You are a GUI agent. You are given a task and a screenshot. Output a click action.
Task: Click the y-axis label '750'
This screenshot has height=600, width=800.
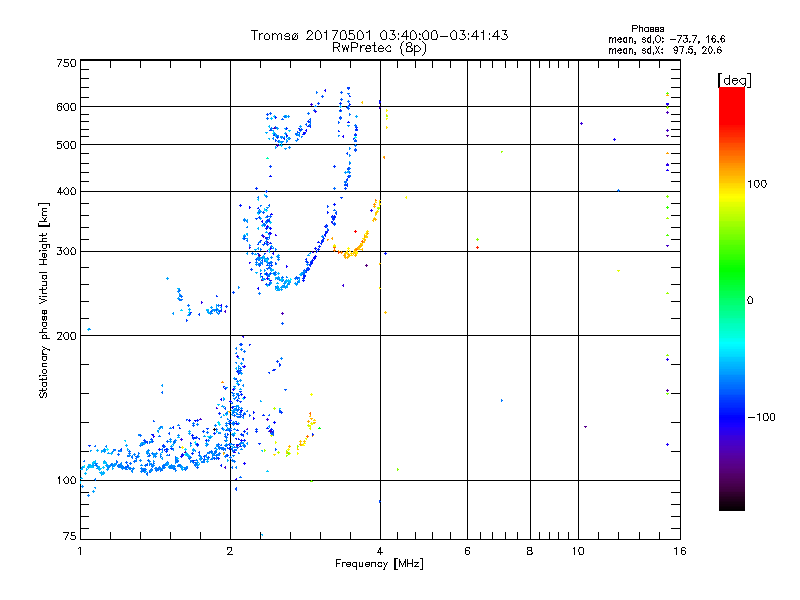tap(66, 63)
